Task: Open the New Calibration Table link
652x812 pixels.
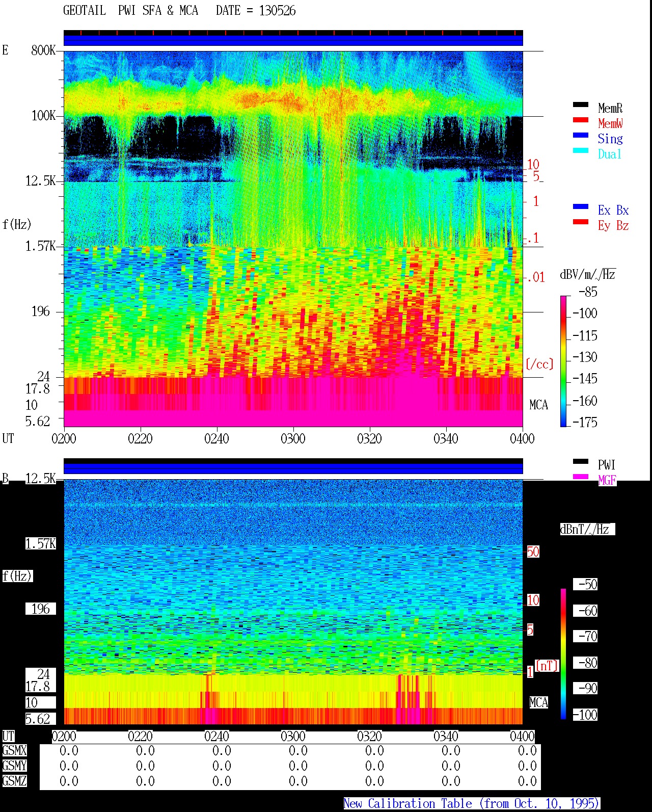Action: coord(472,804)
